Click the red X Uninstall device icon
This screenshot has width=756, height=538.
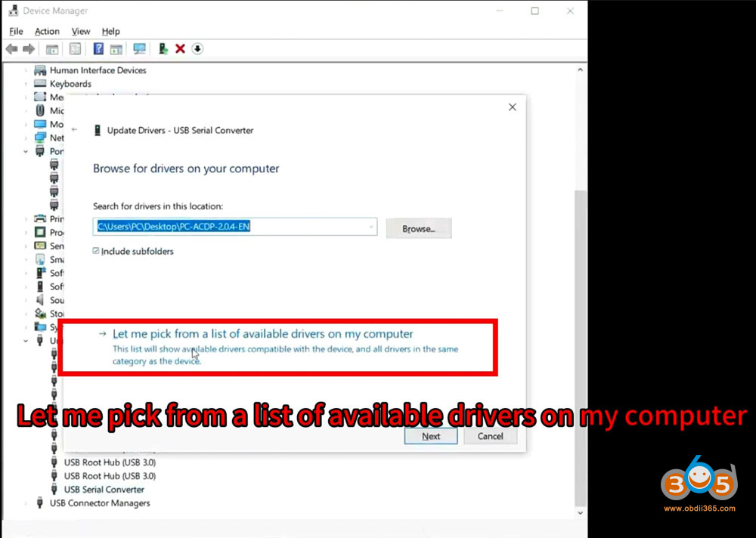[x=180, y=49]
